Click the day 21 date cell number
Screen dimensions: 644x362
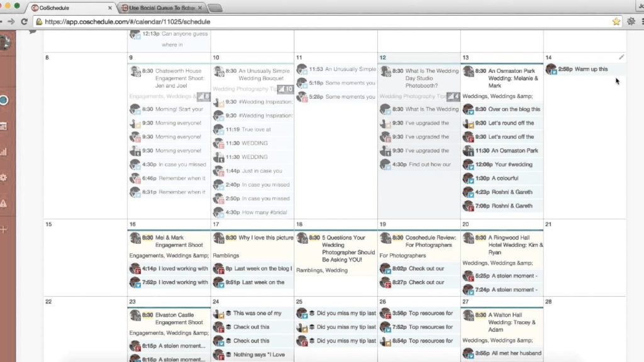pyautogui.click(x=548, y=224)
